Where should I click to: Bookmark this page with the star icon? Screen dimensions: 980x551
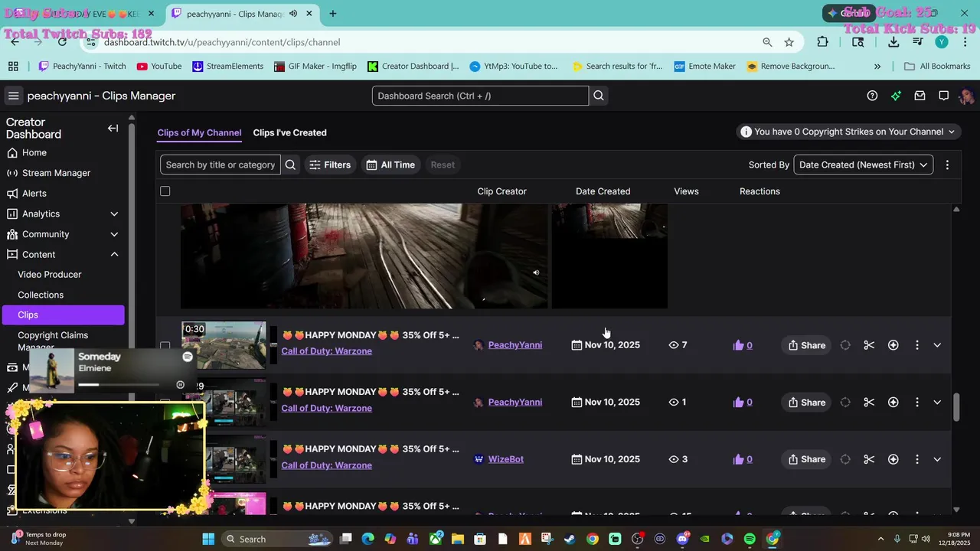coord(789,42)
